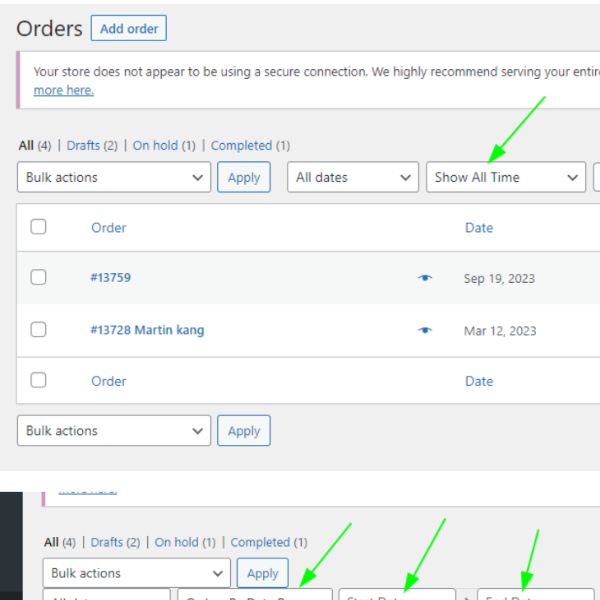Click the 'Orders' page heading

(x=49, y=29)
